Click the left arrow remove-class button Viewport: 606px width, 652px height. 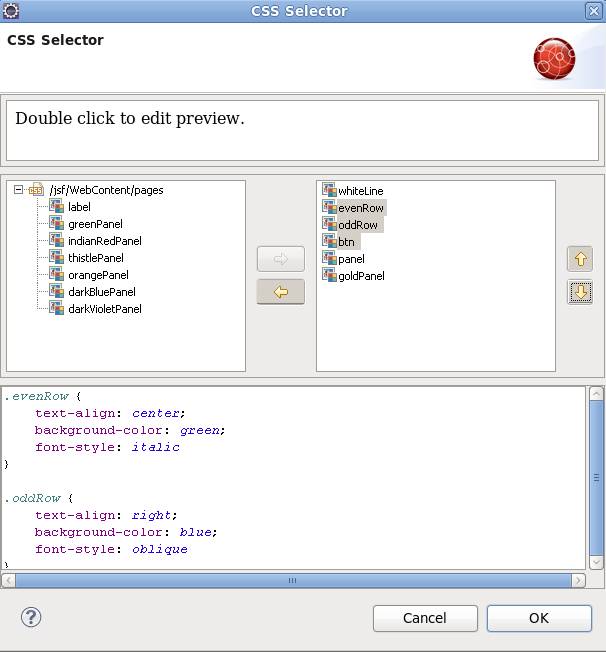(x=281, y=292)
